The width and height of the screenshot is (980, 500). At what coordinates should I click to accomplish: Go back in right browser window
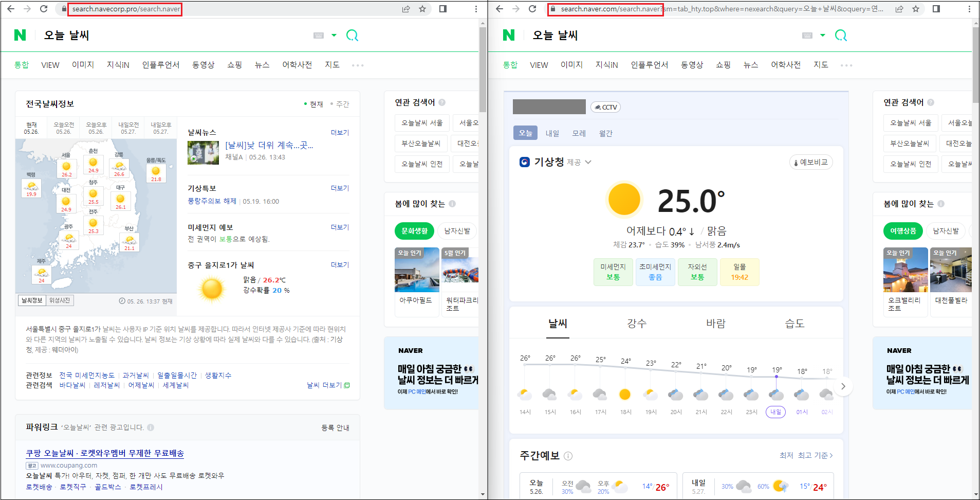[x=500, y=9]
